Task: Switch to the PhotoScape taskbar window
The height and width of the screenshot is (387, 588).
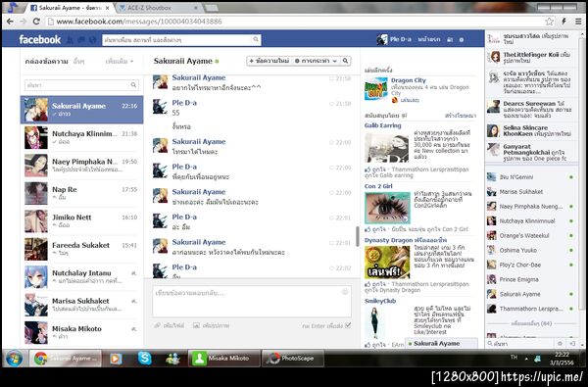Action: [293, 359]
